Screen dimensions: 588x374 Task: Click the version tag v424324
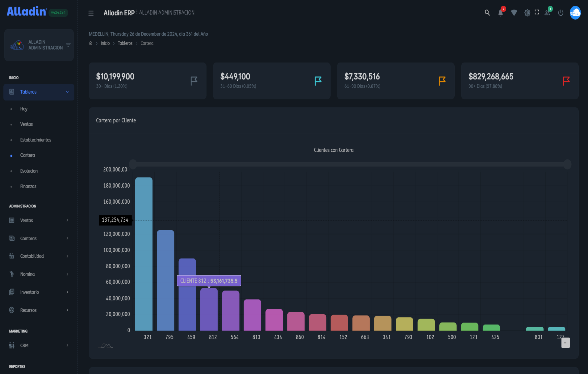click(x=58, y=12)
